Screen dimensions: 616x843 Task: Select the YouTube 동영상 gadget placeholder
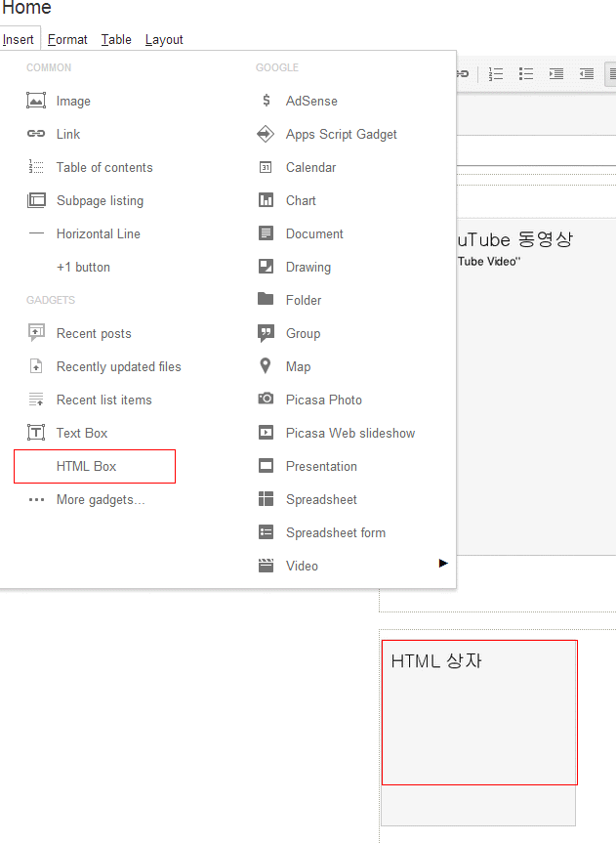coord(537,386)
